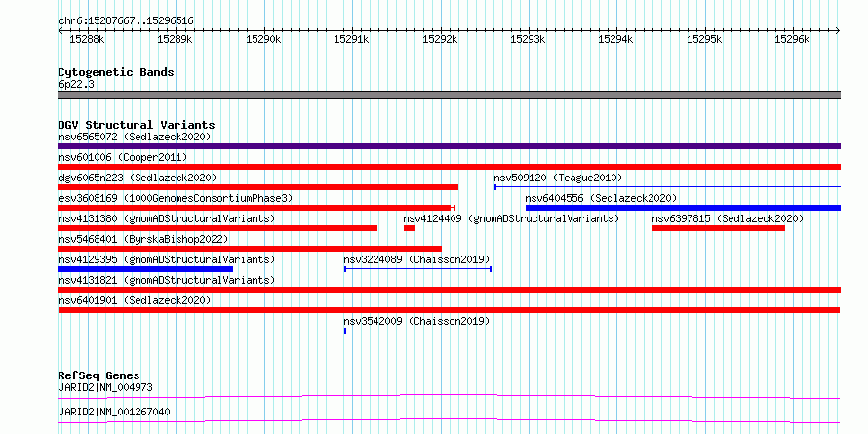This screenshot has height=434, width=868.
Task: Open variant label nsv6397815 (Sedlazeck2020)
Action: click(x=728, y=218)
